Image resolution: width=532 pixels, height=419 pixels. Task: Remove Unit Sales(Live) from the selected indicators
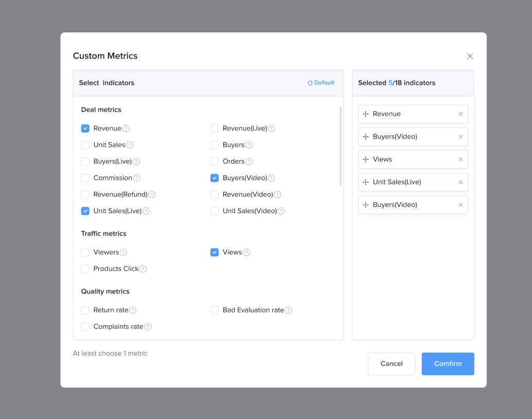click(460, 182)
